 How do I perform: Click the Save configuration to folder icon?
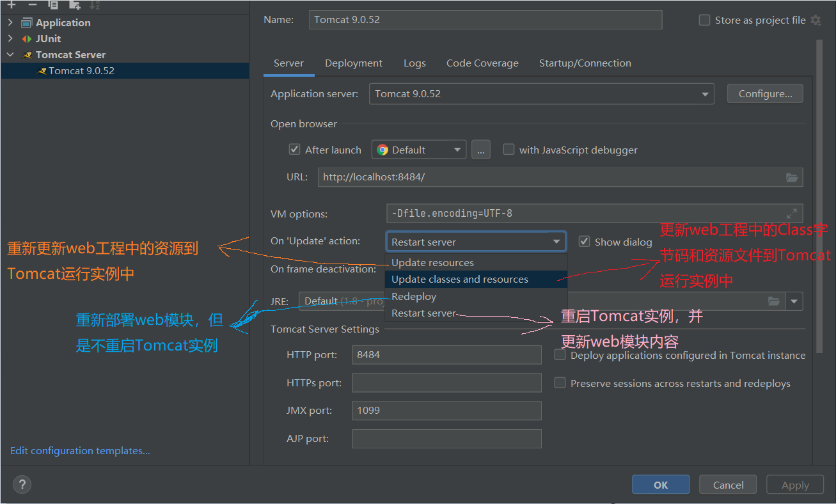tap(75, 4)
